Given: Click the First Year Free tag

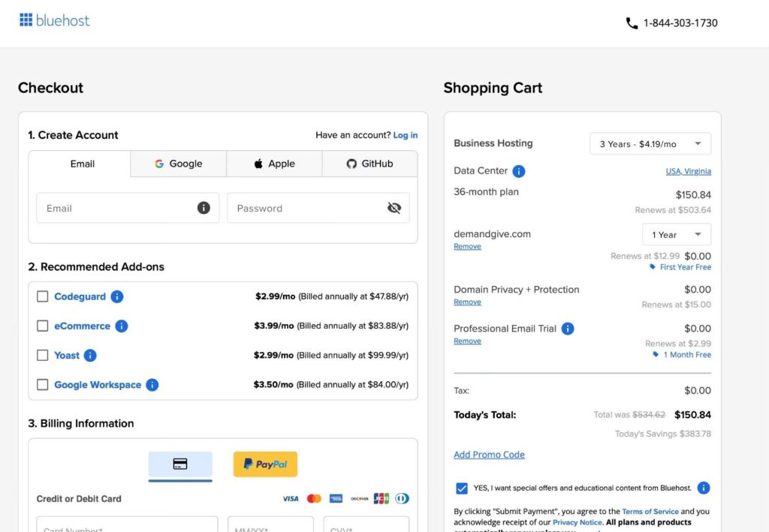Looking at the screenshot, I should pyautogui.click(x=680, y=267).
